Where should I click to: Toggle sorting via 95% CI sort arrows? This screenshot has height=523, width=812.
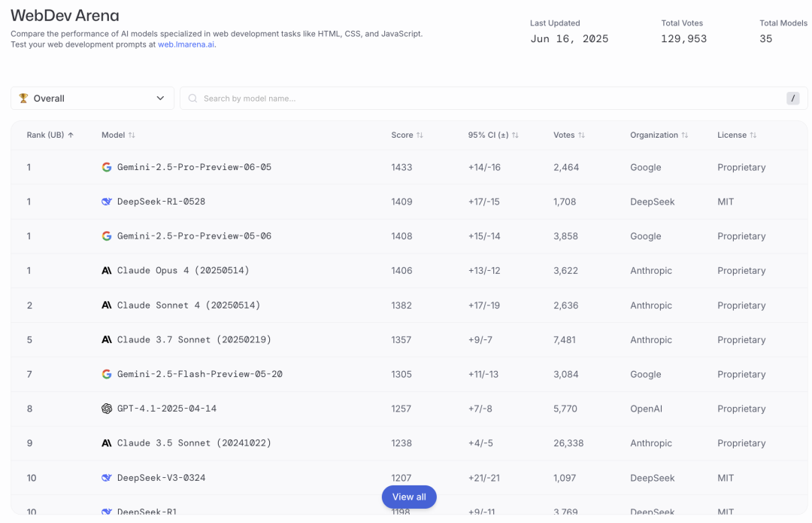(x=515, y=135)
